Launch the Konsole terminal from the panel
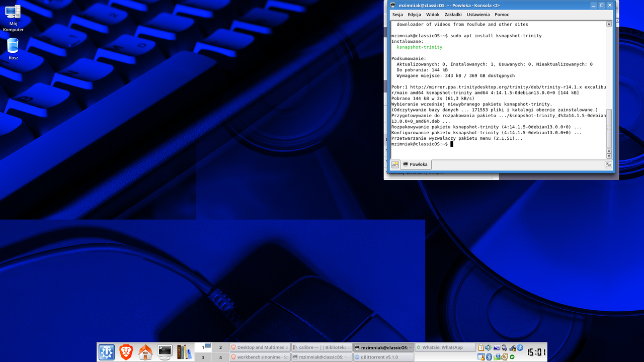 click(x=165, y=352)
